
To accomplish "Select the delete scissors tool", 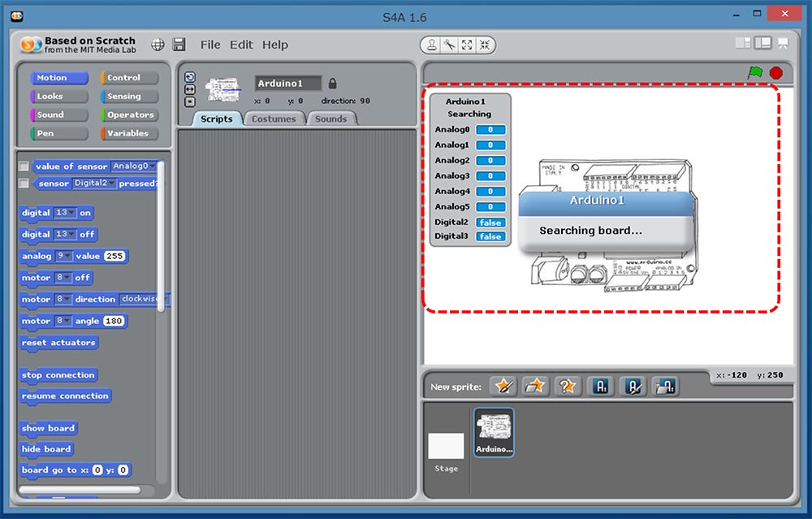I will [449, 45].
